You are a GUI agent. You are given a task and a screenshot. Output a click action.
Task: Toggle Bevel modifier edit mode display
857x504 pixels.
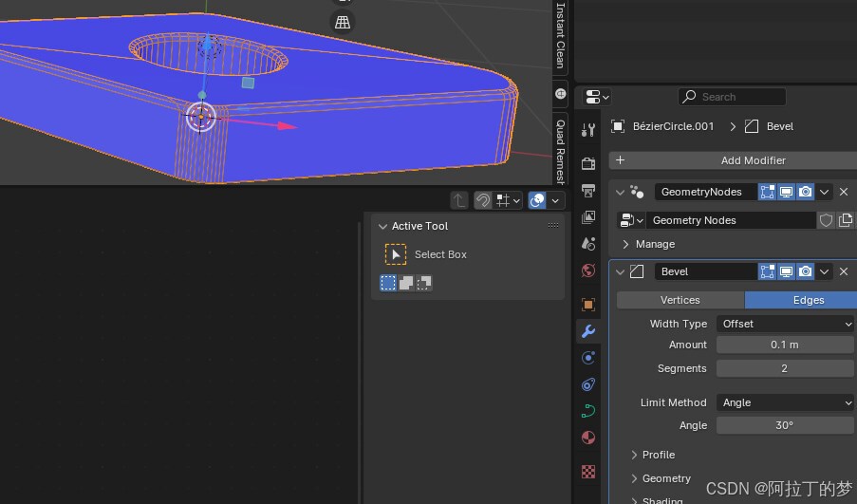767,271
